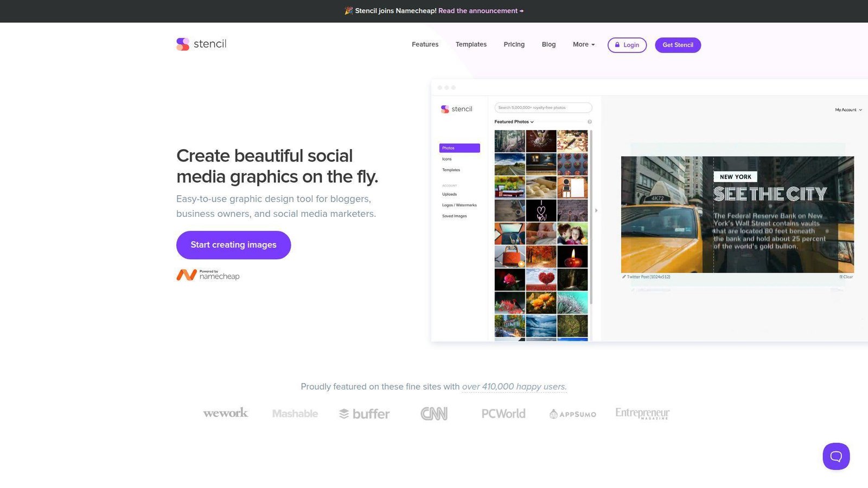
Task: Click the AppSumo logo
Action: pyautogui.click(x=573, y=414)
